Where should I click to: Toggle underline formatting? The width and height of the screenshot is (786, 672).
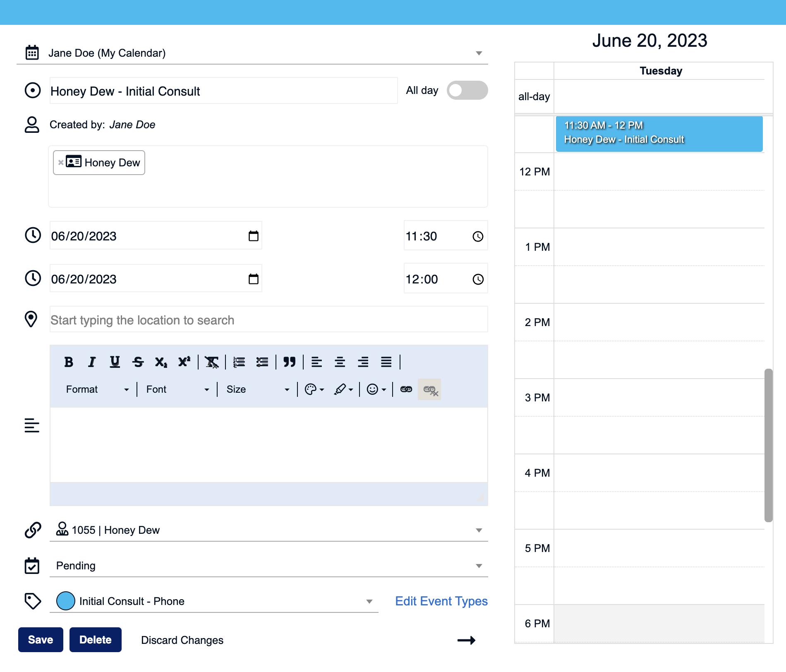tap(115, 362)
